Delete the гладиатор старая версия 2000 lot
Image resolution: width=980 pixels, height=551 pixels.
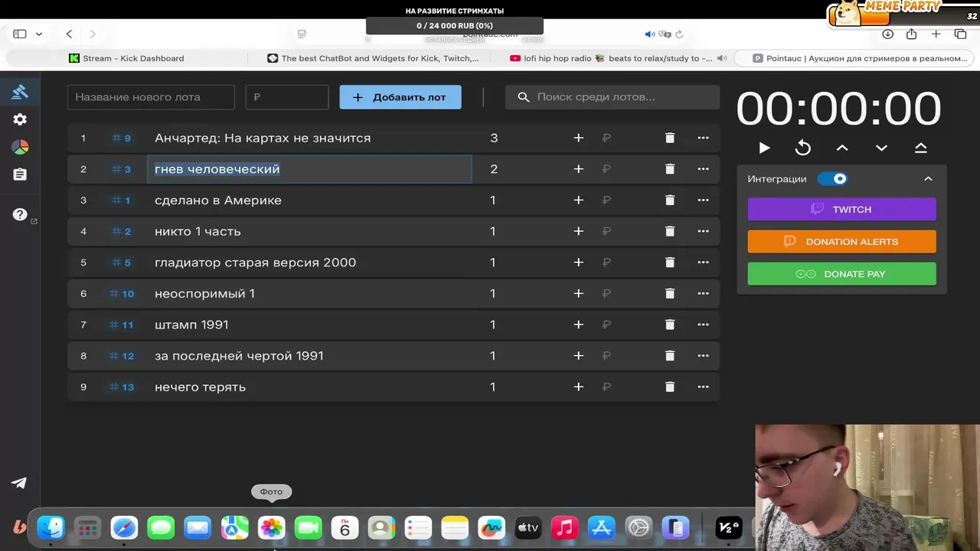(x=670, y=262)
